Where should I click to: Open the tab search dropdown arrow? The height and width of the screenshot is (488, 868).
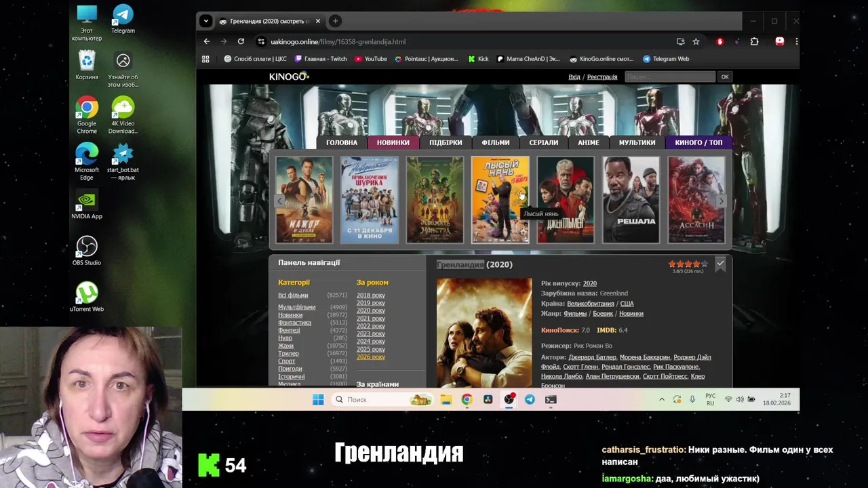205,21
